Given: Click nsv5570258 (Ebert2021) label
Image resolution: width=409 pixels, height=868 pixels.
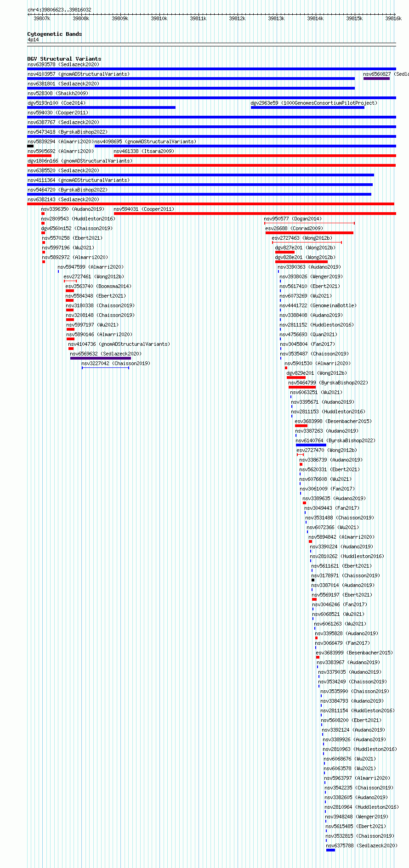Looking at the screenshot, I should tap(72, 238).
